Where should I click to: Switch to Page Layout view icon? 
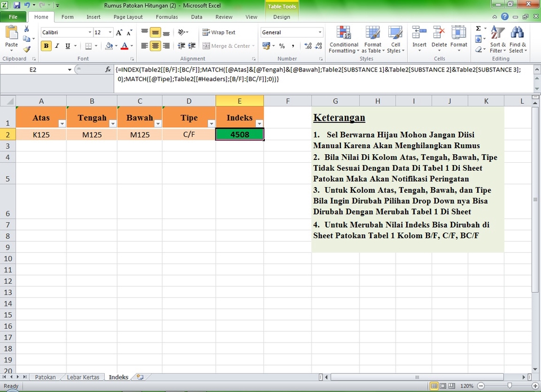[x=443, y=386]
